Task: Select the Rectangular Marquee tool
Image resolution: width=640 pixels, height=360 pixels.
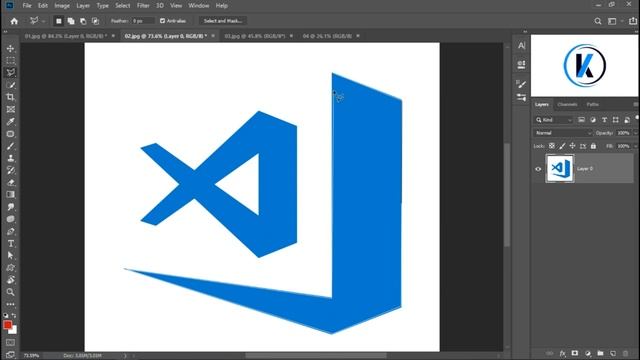Action: tap(11, 60)
